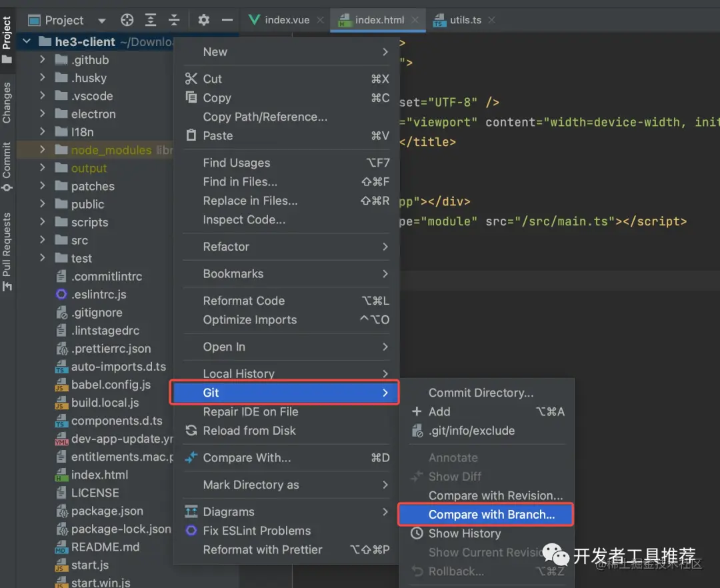Switch to the utils.ts editor tab
Screen dimensions: 720x588
click(465, 20)
